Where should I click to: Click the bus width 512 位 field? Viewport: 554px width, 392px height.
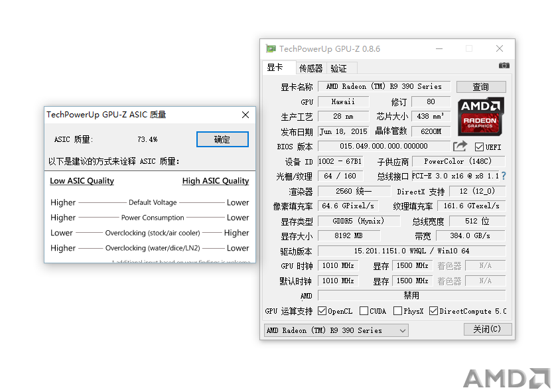pyautogui.click(x=477, y=221)
